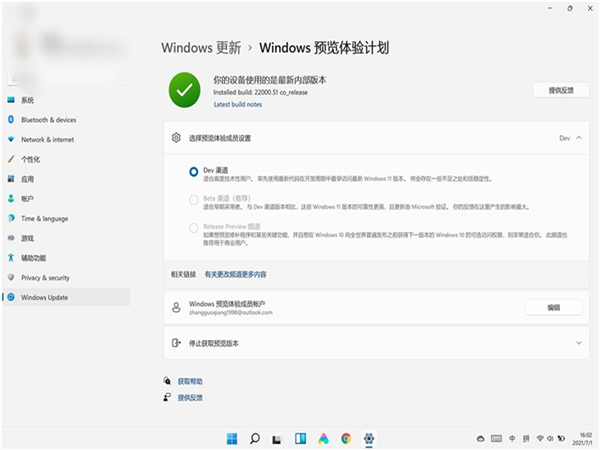Select the Dev 渠道 radio button
This screenshot has height=450, width=600.
193,171
